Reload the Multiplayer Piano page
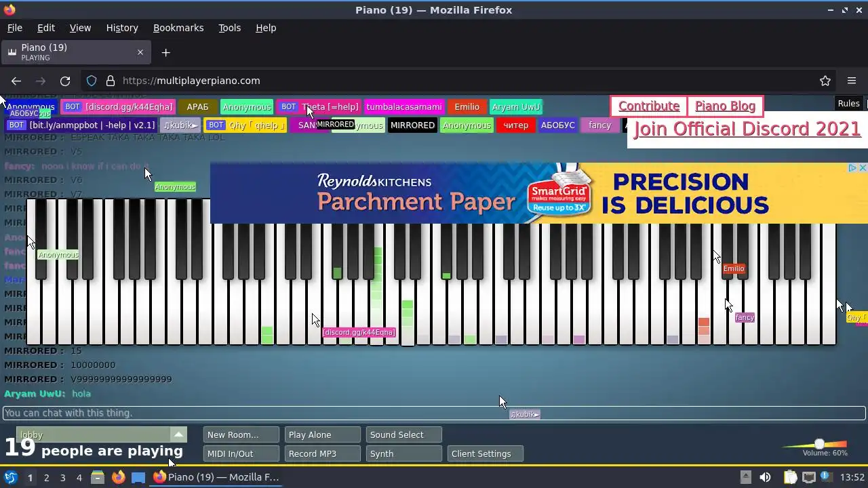 [65, 81]
